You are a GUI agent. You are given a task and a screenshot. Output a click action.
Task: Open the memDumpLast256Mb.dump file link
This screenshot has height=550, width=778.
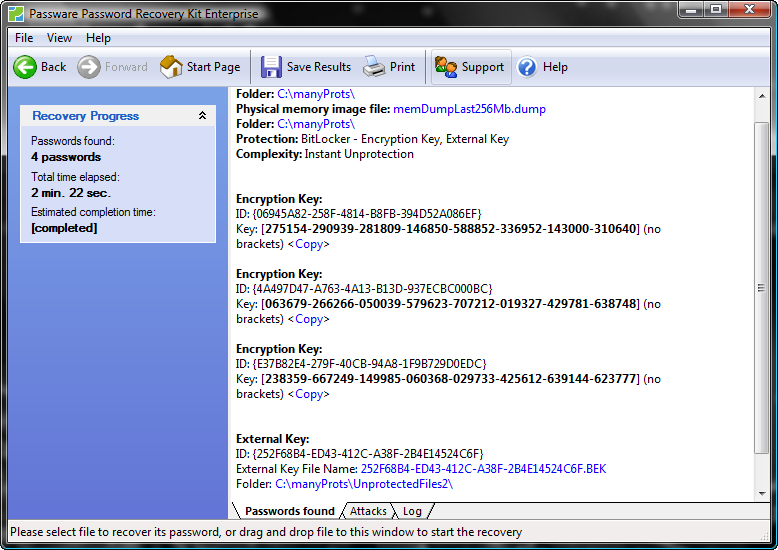coord(469,109)
